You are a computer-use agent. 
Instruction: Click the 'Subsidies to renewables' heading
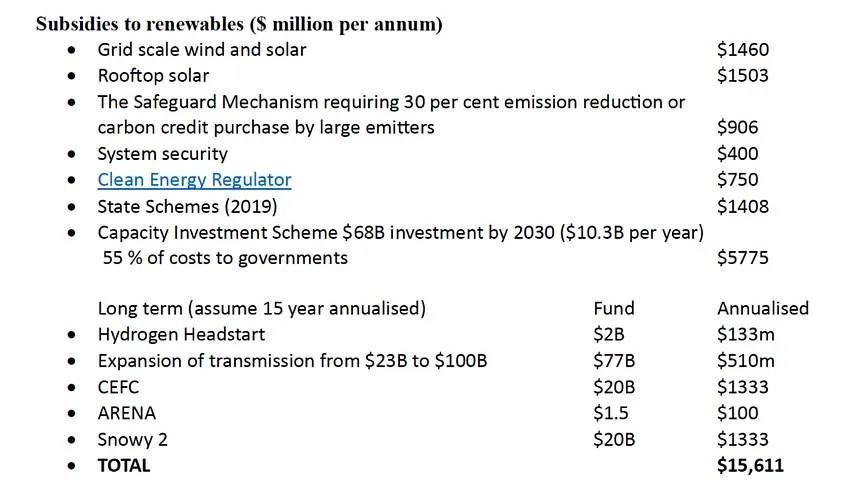(x=239, y=24)
